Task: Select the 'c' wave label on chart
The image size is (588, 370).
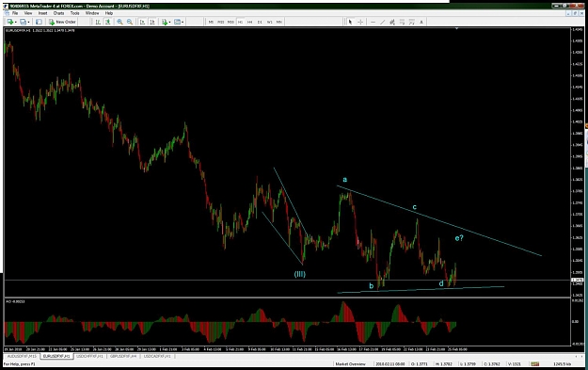Action: point(414,207)
